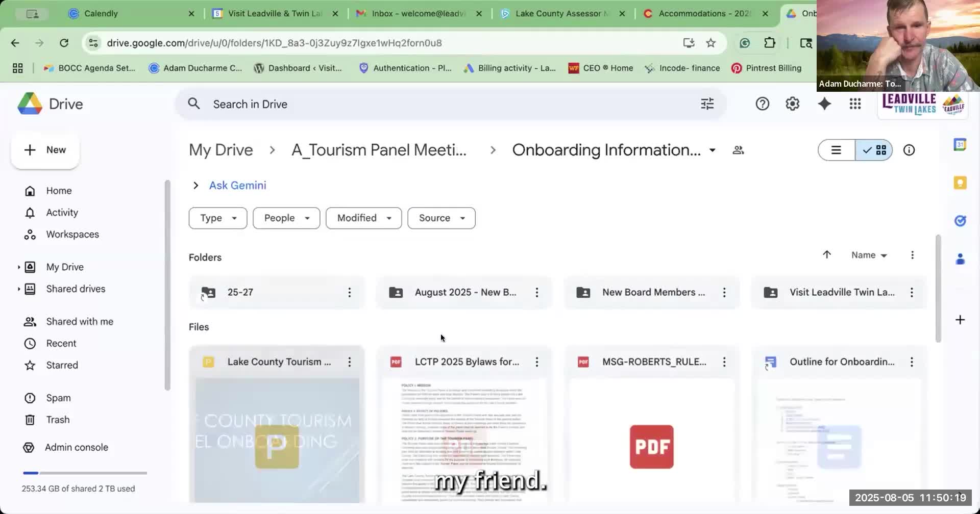980x514 pixels.
Task: Open shared folder access people icon
Action: tap(738, 150)
